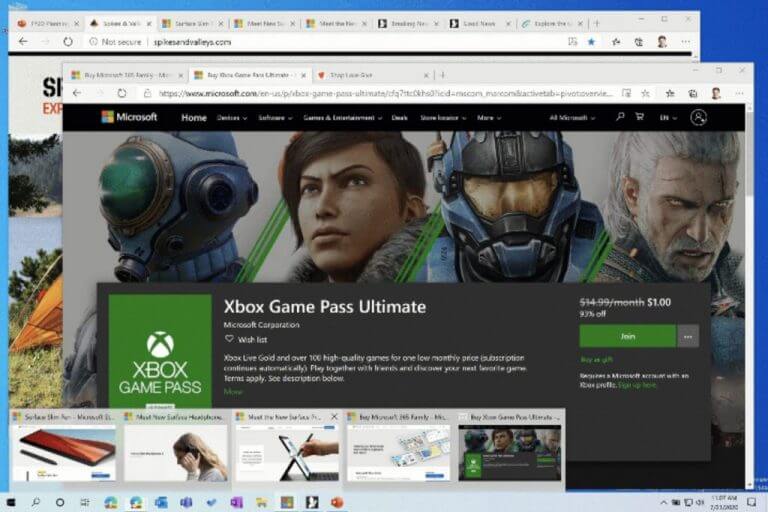The height and width of the screenshot is (512, 768).
Task: Click the Sign up here link
Action: [637, 385]
